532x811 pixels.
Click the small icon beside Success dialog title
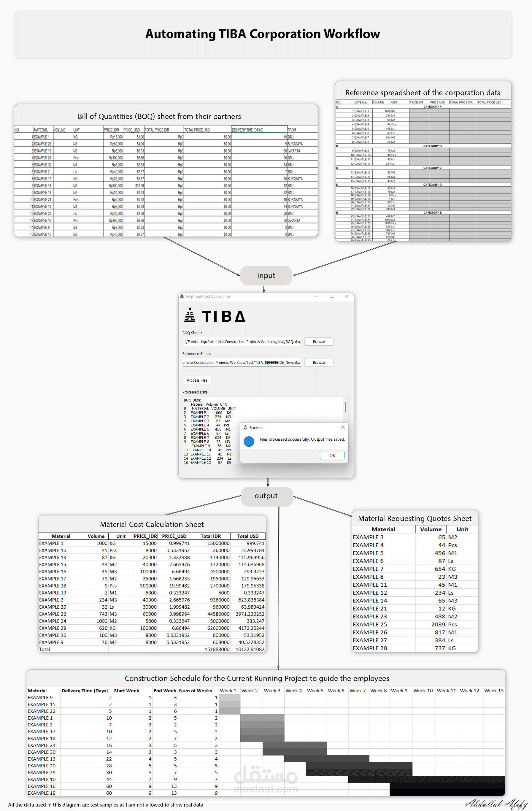245,427
